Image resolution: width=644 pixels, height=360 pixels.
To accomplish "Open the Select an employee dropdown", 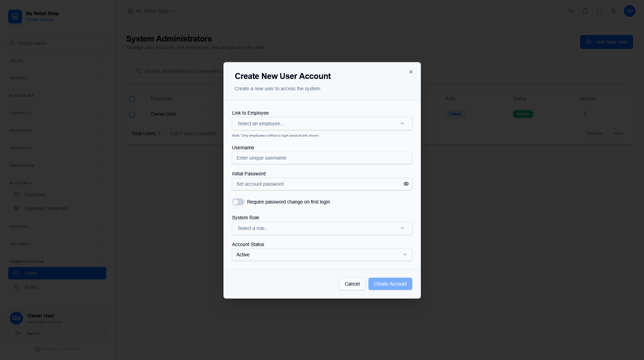I will 321,124.
